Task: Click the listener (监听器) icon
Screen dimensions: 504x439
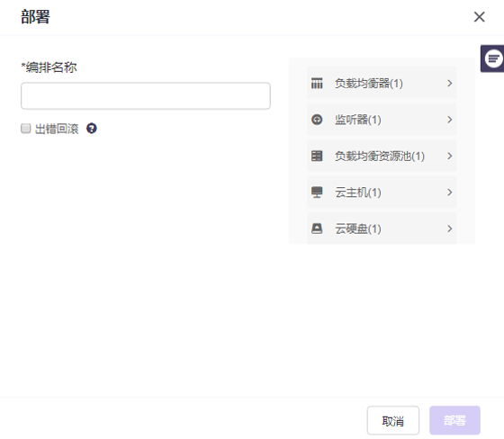Action: pos(317,120)
